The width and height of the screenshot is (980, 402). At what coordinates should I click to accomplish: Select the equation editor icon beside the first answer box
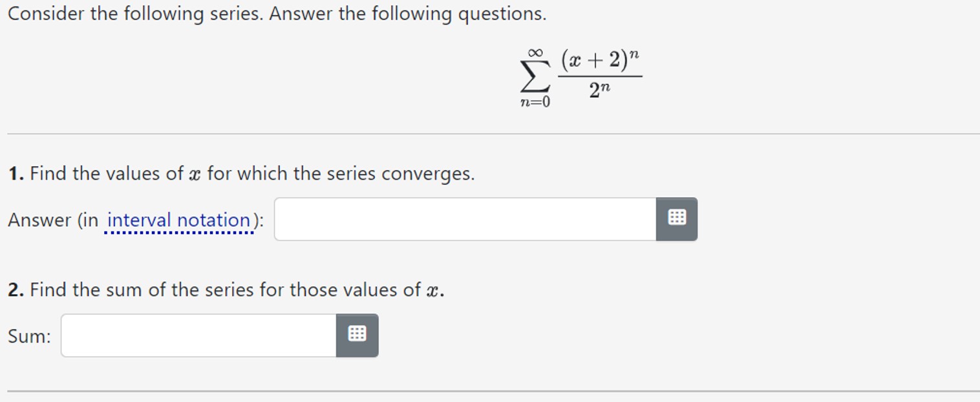pyautogui.click(x=677, y=219)
